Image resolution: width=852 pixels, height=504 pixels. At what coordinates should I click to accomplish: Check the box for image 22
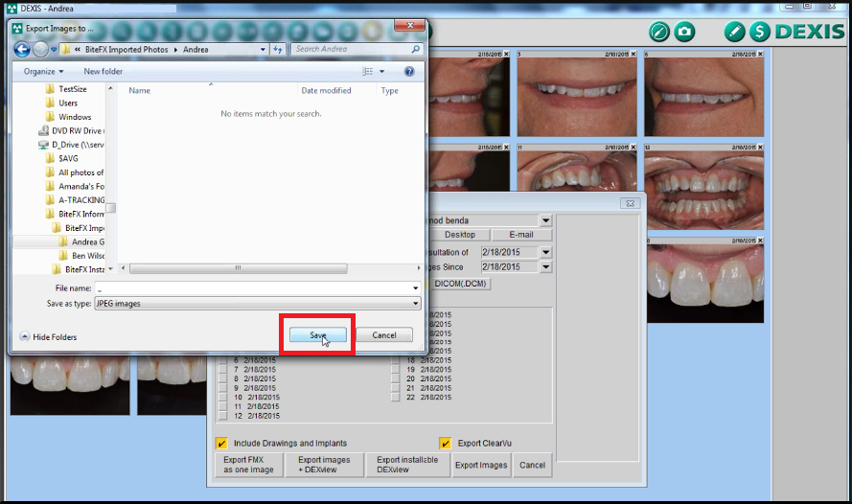pos(396,398)
